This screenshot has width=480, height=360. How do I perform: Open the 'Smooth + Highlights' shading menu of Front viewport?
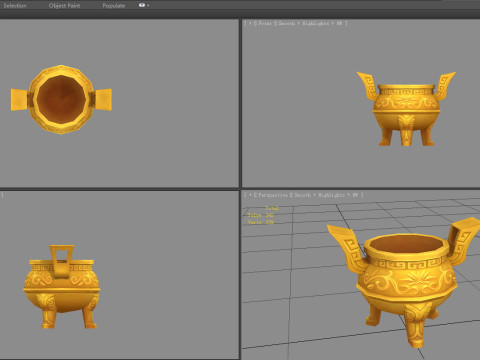point(304,23)
